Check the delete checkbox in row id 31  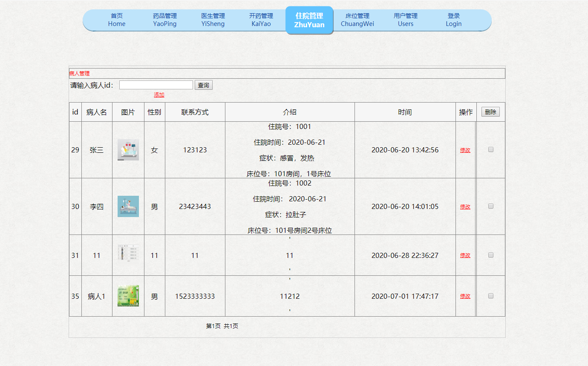490,255
